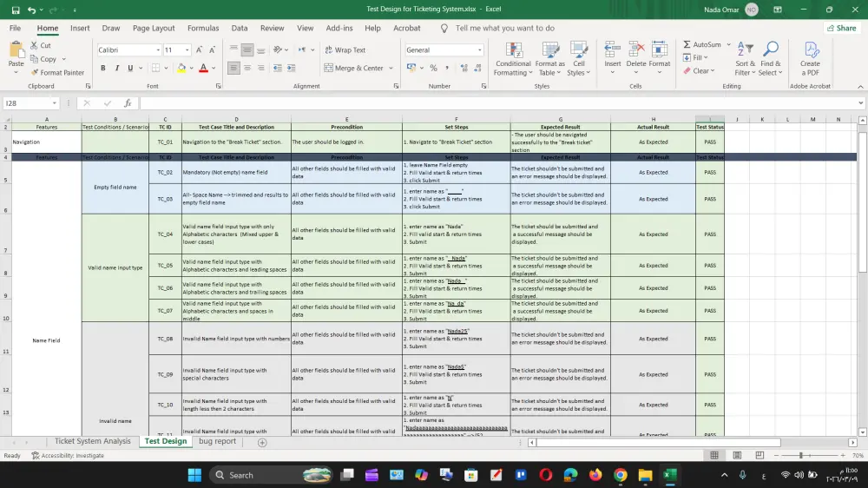Open the Ticket System Analysis sheet
This screenshot has width=868, height=488.
[x=93, y=441]
